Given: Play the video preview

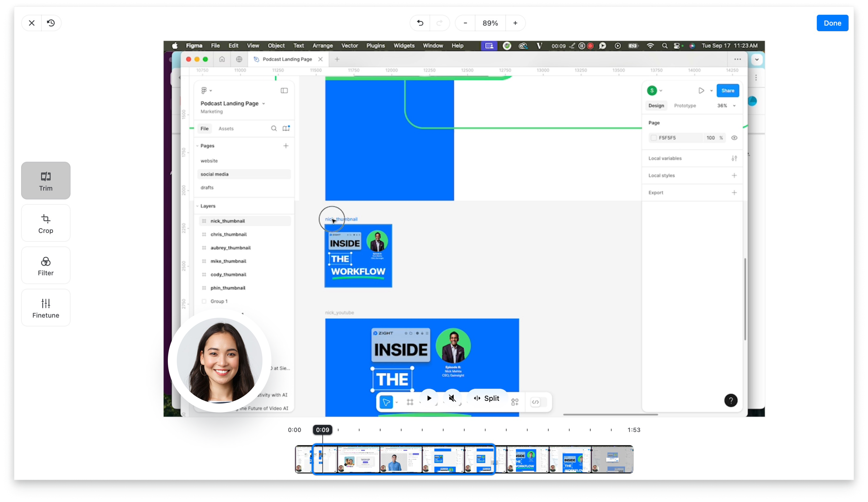Looking at the screenshot, I should tap(429, 398).
